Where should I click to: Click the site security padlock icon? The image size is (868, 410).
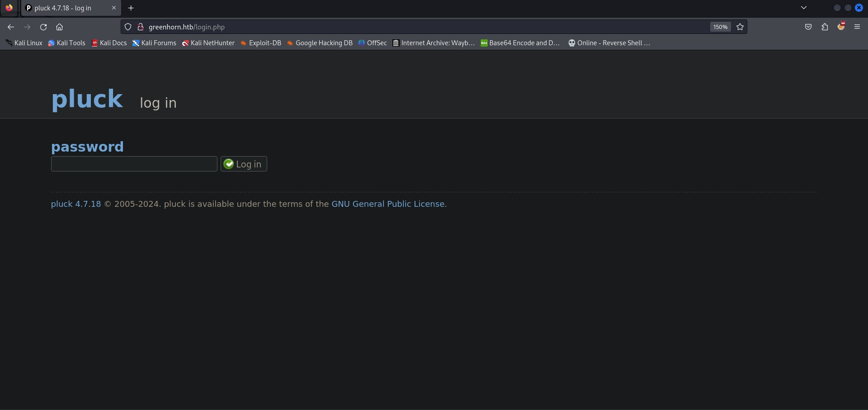(x=141, y=27)
